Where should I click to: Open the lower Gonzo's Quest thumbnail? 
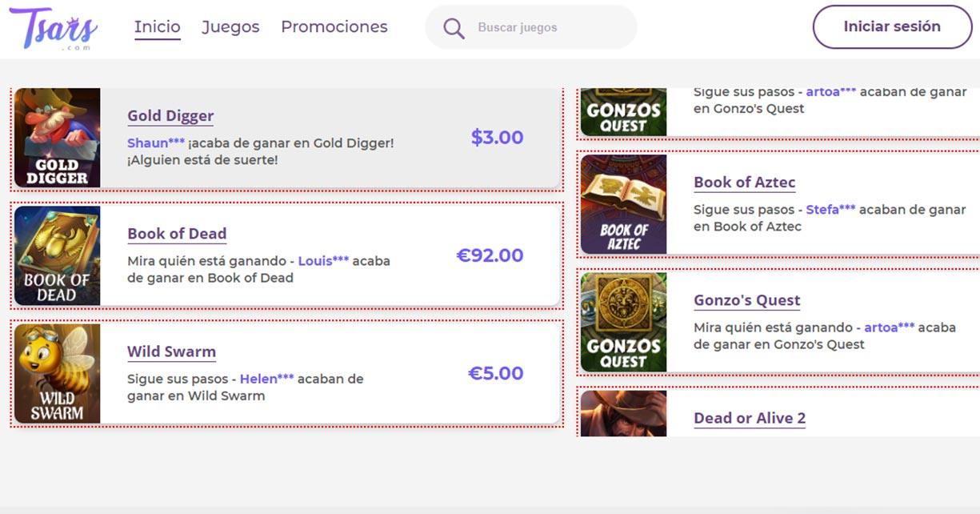point(624,322)
